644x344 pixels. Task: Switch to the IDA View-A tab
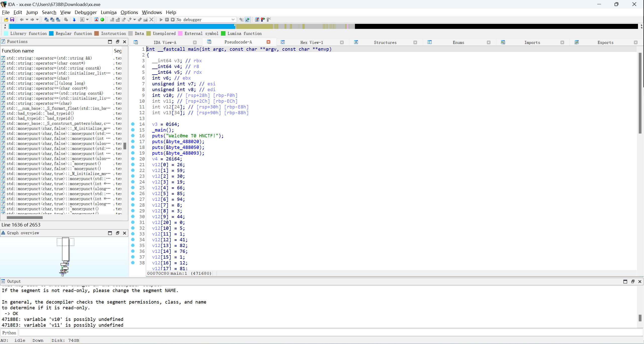click(x=165, y=42)
